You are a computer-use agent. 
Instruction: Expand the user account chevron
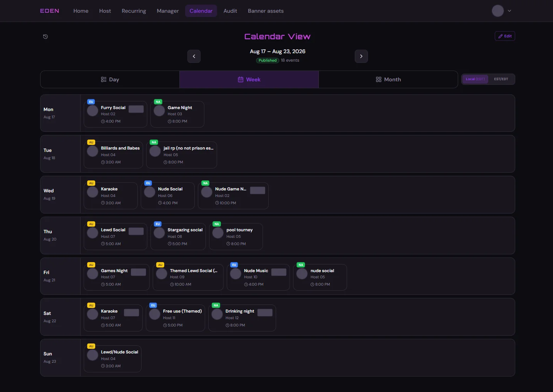point(509,11)
